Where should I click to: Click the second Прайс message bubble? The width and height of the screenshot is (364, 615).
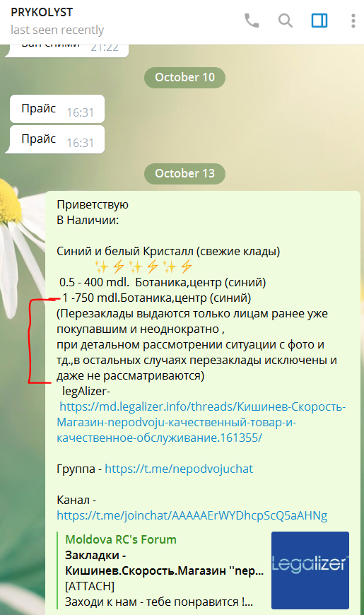pos(57,139)
